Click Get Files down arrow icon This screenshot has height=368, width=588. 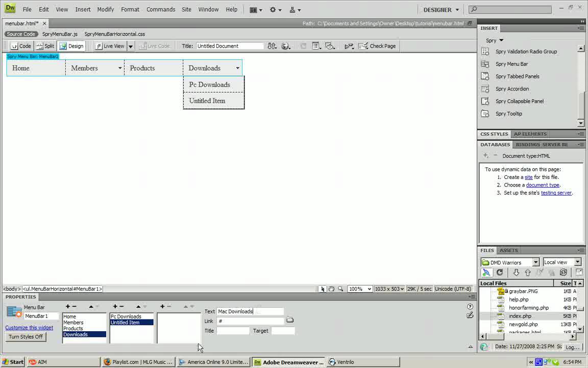(516, 272)
